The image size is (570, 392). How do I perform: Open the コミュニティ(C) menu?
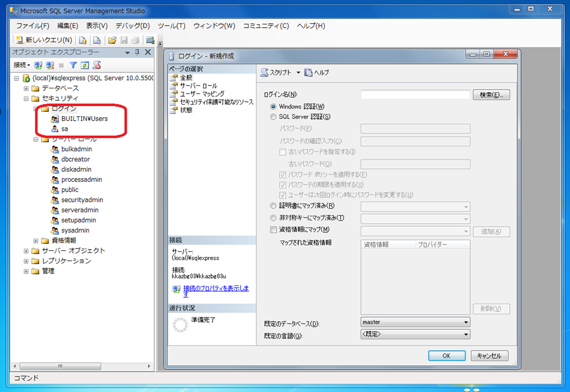[266, 26]
